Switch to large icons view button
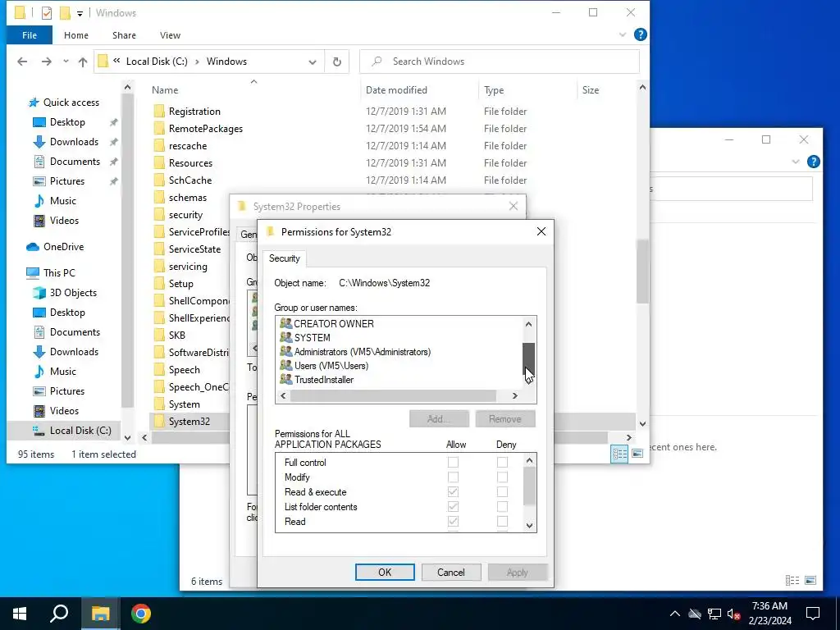Image resolution: width=840 pixels, height=630 pixels. tap(637, 454)
